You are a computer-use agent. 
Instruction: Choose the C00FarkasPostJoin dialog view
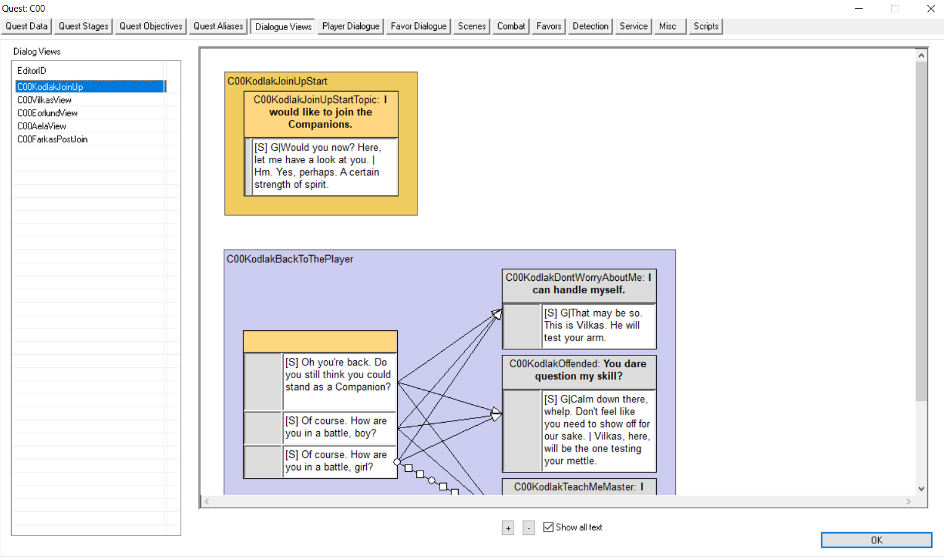(x=52, y=139)
